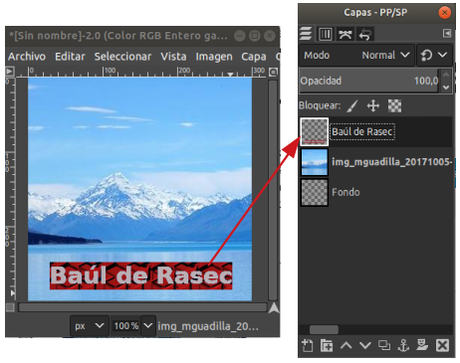Toggle lock alpha channel checker icon
This screenshot has width=460, height=363.
(394, 106)
